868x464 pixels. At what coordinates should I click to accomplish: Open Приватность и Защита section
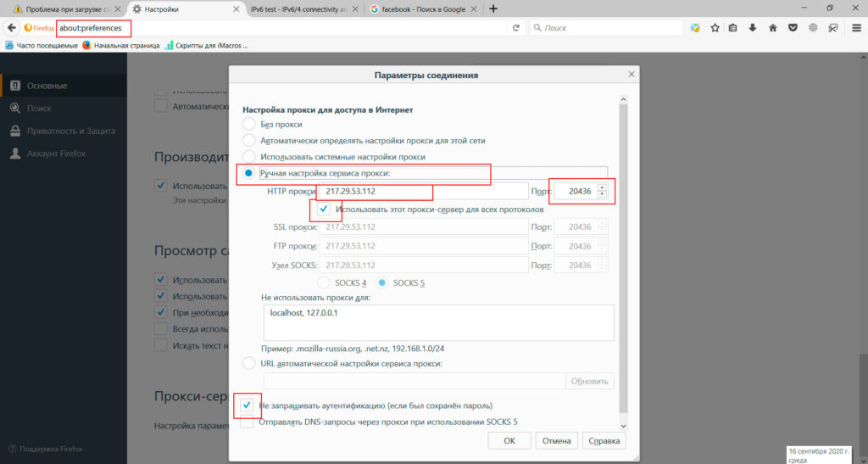click(x=64, y=131)
